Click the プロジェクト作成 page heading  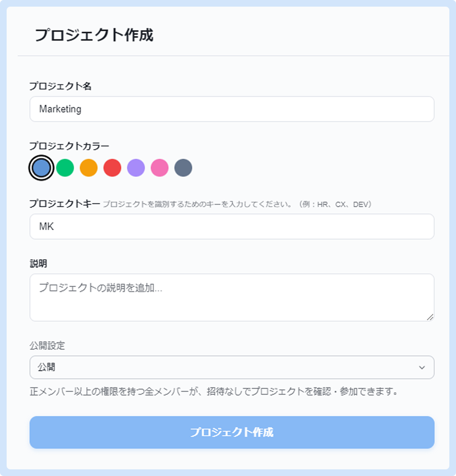(94, 35)
